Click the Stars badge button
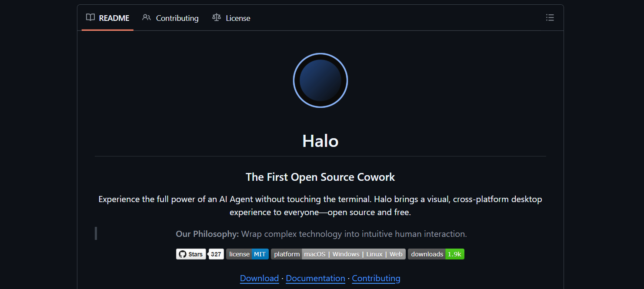644x289 pixels. coord(191,254)
